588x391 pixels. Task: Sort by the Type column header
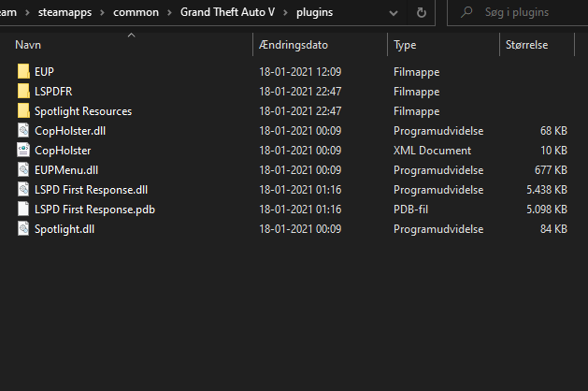[x=405, y=45]
